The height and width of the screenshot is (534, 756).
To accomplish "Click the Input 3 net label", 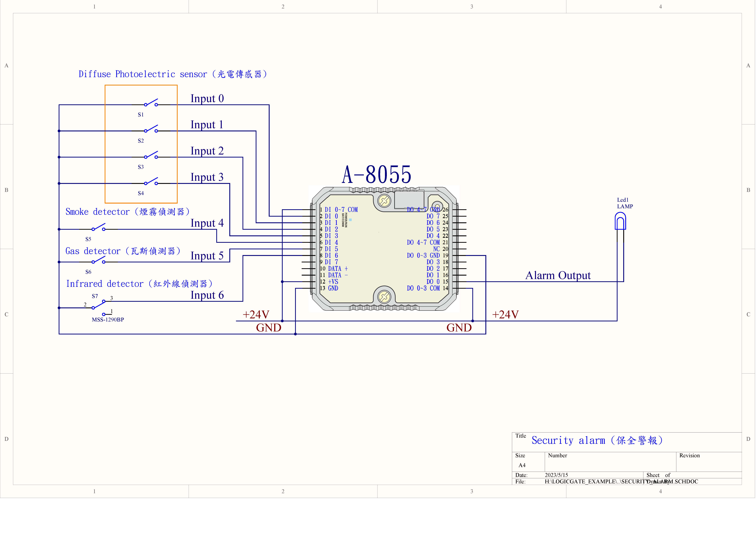I will point(207,177).
